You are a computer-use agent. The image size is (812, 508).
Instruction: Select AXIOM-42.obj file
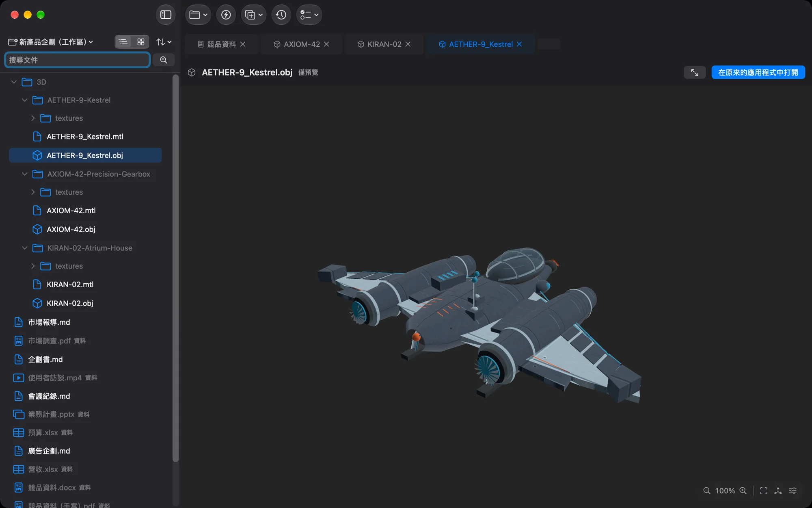(85, 229)
